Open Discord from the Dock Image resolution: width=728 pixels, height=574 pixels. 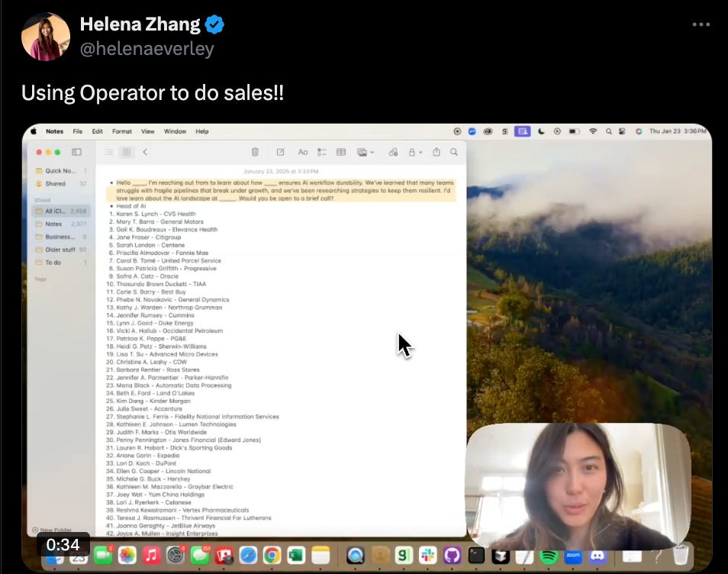pyautogui.click(x=598, y=556)
